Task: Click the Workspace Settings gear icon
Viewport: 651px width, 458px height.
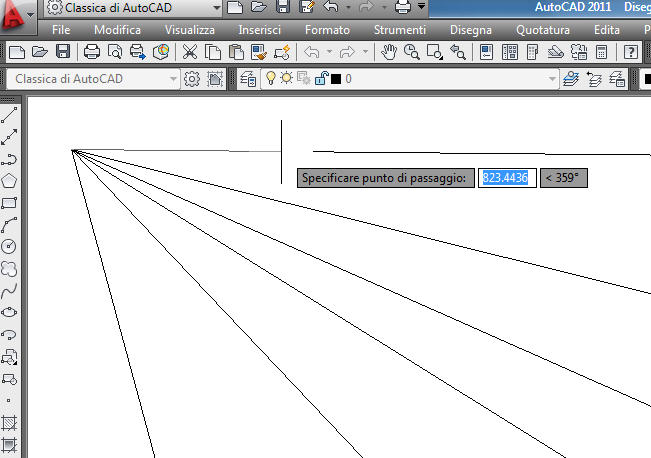Action: point(192,79)
